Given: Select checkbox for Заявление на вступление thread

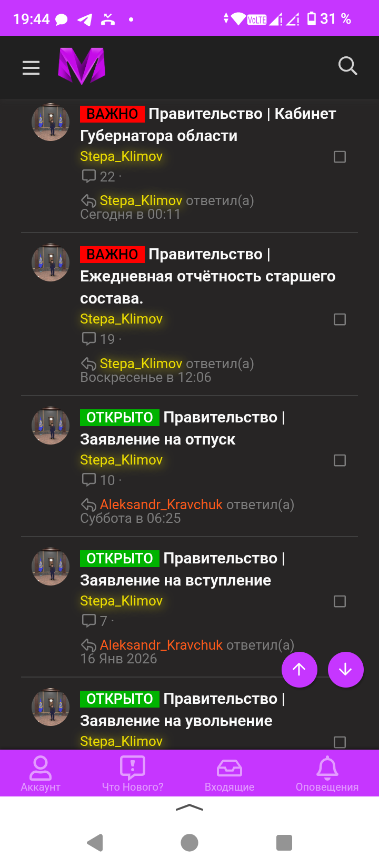Looking at the screenshot, I should click(x=340, y=601).
